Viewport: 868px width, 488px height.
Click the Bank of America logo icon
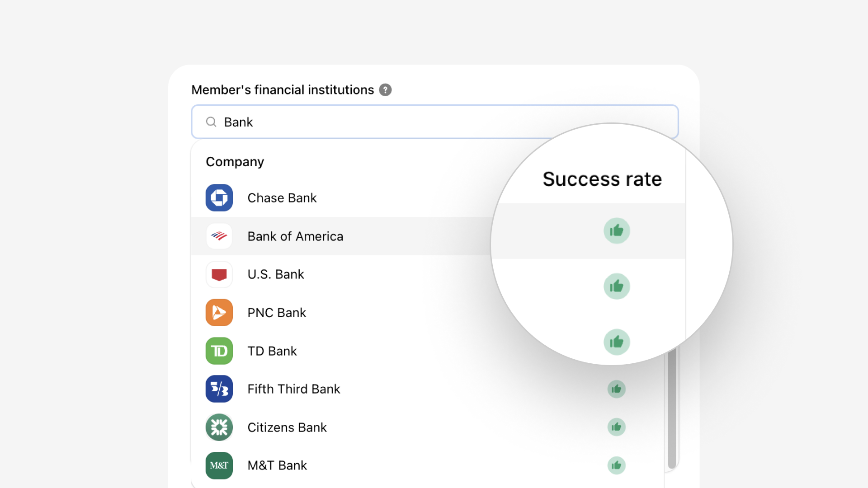pos(219,236)
